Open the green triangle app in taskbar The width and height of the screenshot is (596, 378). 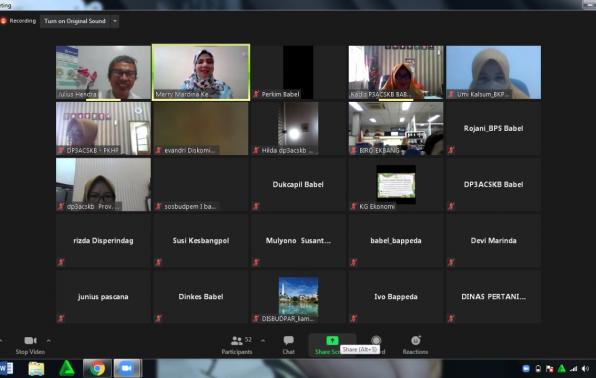tap(67, 368)
